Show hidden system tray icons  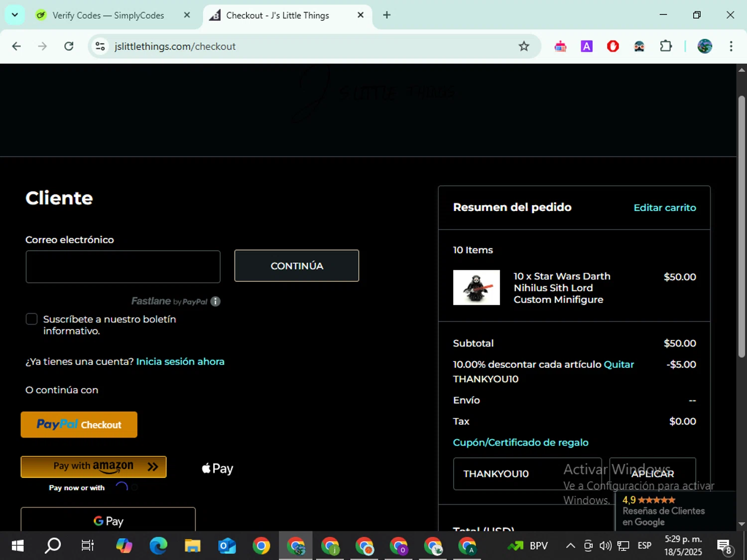click(x=571, y=546)
